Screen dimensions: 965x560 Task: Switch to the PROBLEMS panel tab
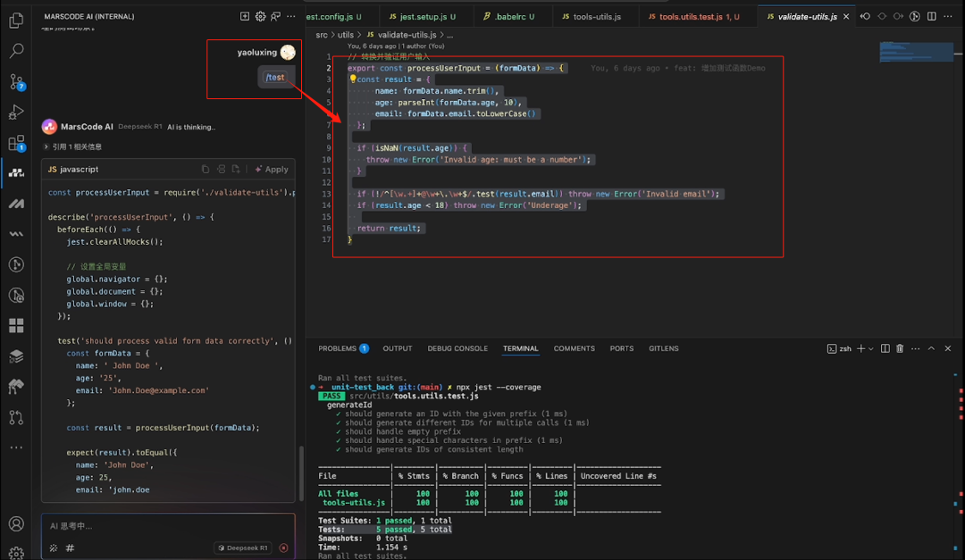tap(338, 348)
